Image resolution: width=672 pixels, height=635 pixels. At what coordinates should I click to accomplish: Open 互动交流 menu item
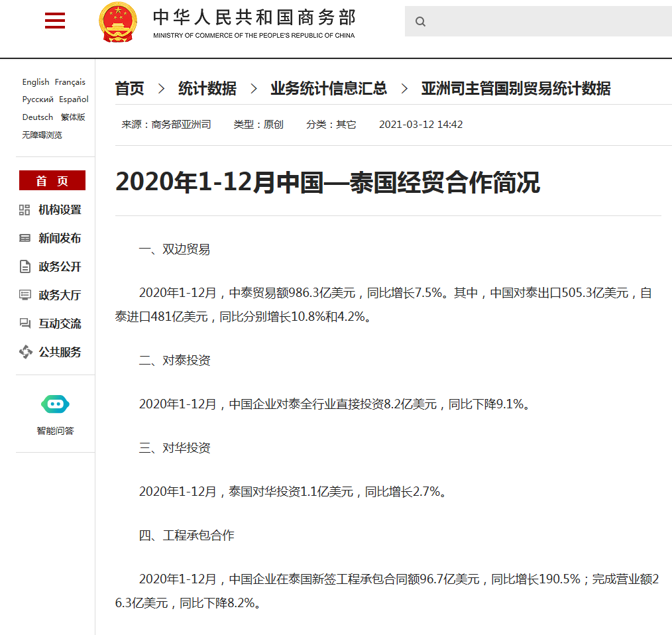[60, 323]
